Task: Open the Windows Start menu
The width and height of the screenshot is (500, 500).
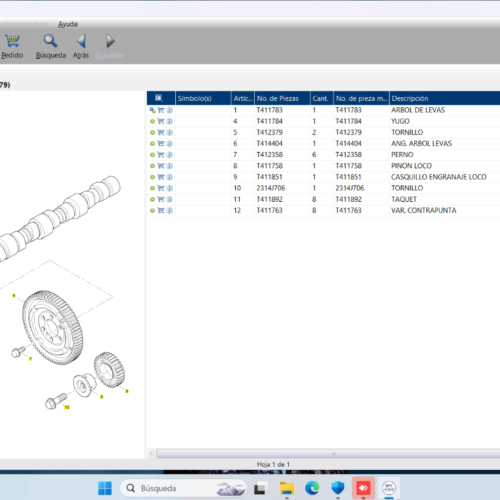Action: click(x=105, y=488)
